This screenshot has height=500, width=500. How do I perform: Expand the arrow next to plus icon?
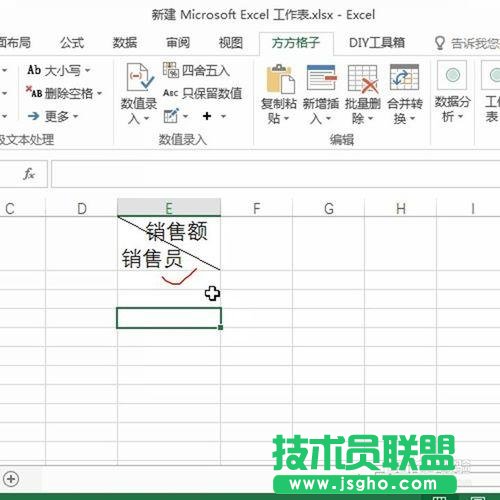223,116
